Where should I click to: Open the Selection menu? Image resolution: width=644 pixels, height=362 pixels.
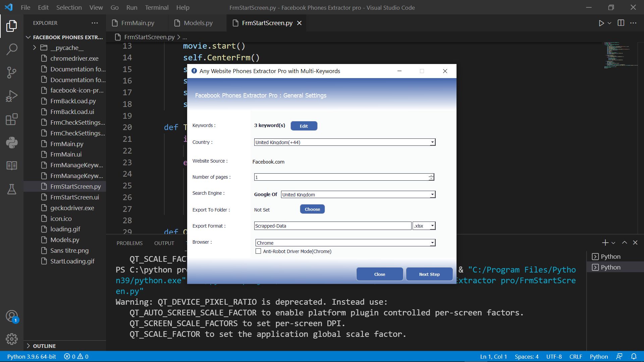[69, 7]
